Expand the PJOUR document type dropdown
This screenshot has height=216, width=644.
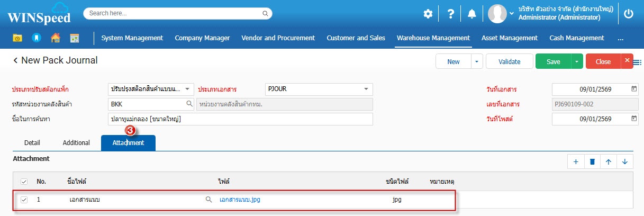(366, 89)
